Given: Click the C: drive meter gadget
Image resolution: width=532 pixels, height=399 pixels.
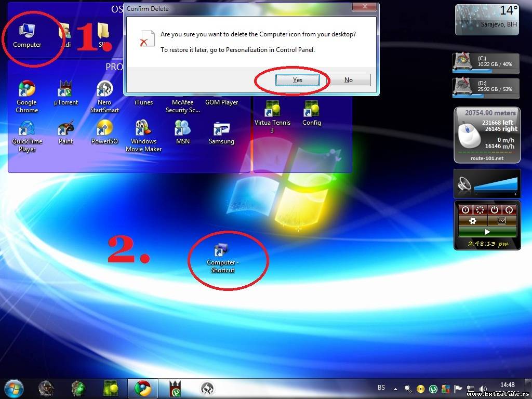Looking at the screenshot, I should 486,63.
